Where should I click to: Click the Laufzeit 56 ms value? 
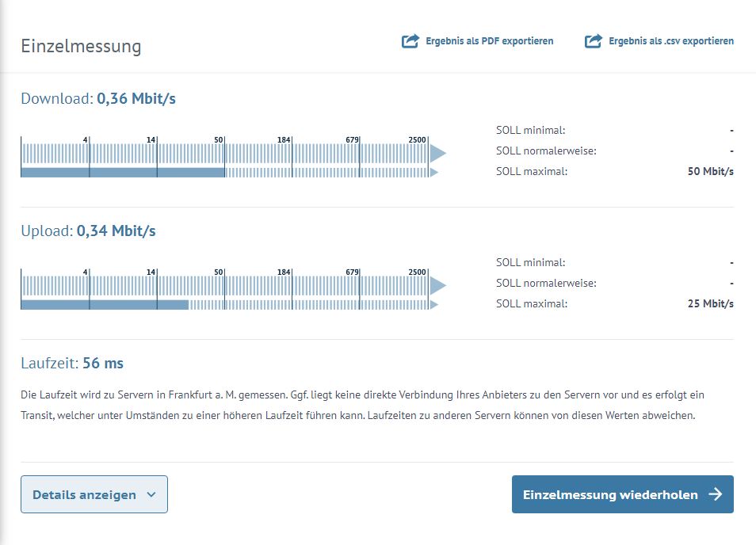coord(103,364)
